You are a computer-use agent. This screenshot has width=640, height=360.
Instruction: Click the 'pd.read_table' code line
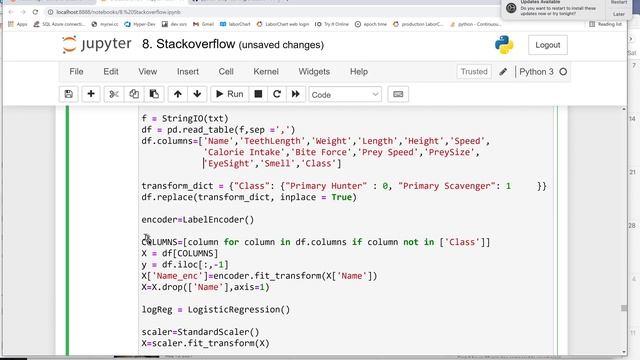(x=218, y=130)
